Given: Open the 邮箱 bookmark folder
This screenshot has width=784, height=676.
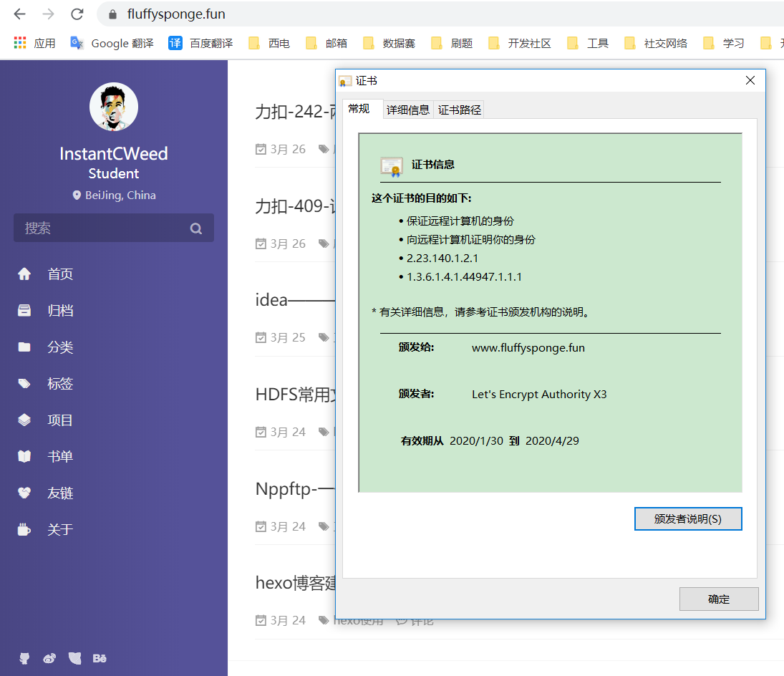Looking at the screenshot, I should coord(326,44).
